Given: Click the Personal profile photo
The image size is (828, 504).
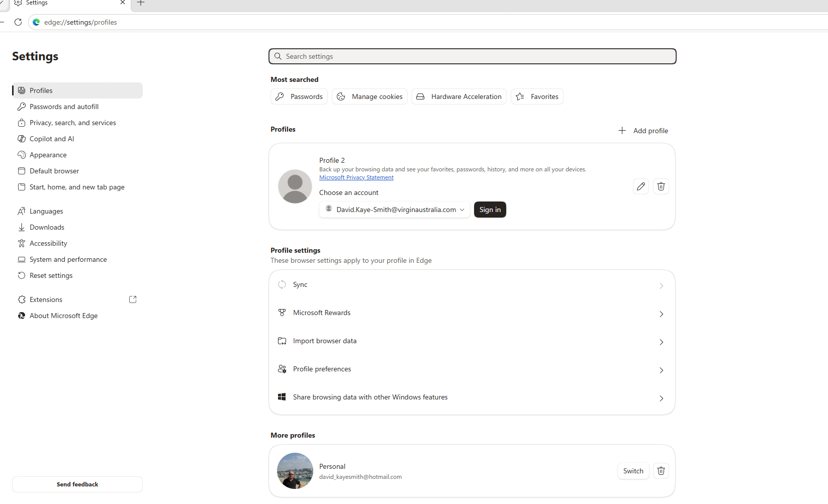Looking at the screenshot, I should coord(295,471).
